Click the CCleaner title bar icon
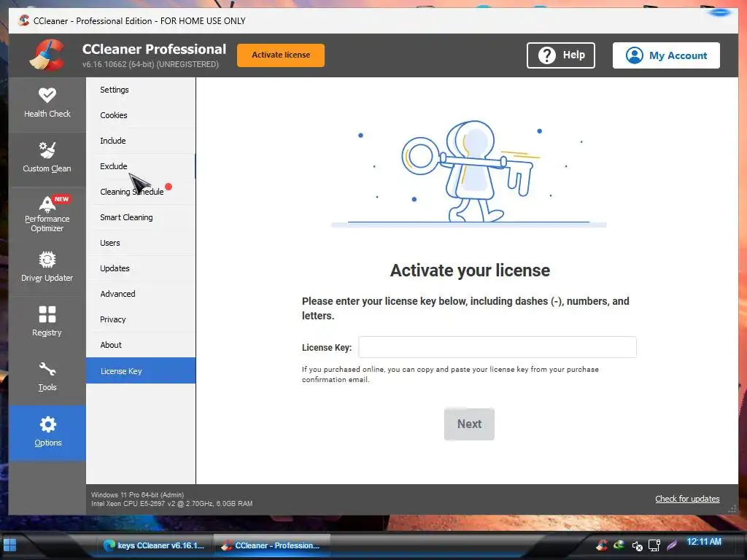747x560 pixels. tap(23, 20)
